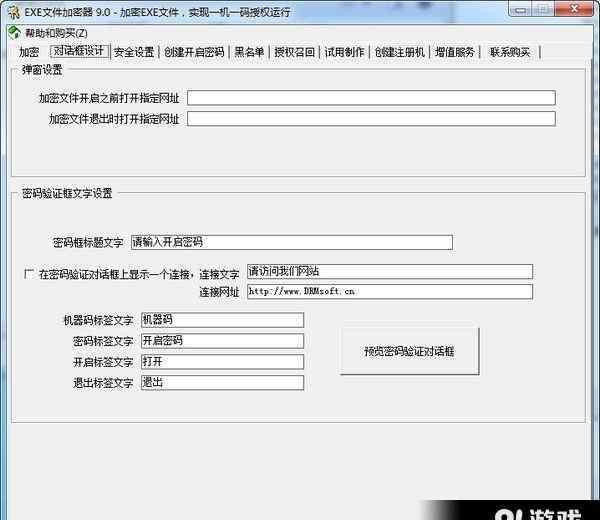
Task: Click the 退出标签文字 input field
Action: coord(222,383)
